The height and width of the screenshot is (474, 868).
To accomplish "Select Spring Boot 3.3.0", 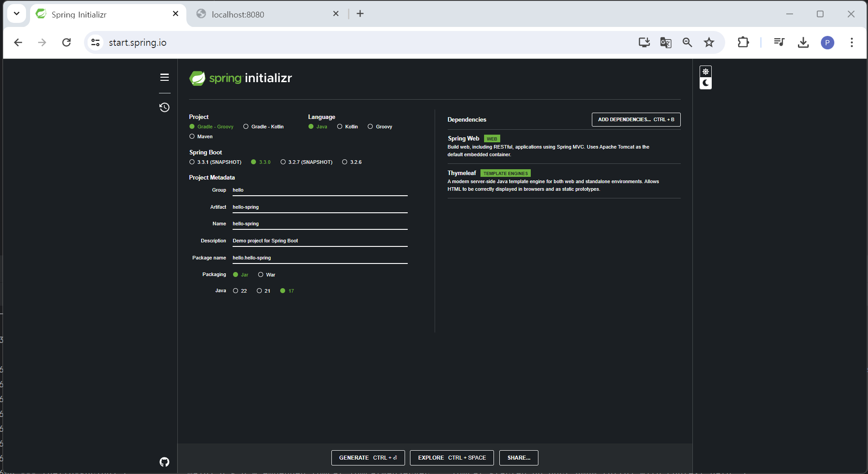I will coord(261,162).
